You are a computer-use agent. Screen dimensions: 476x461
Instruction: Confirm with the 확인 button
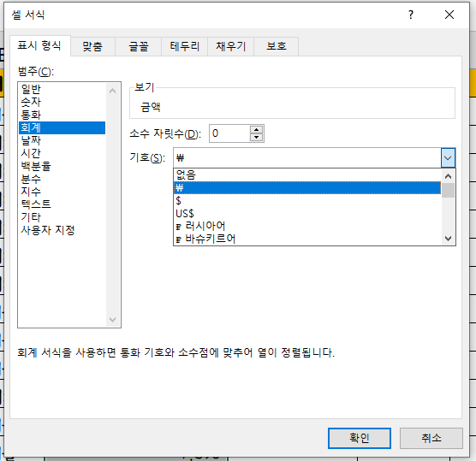(x=360, y=438)
